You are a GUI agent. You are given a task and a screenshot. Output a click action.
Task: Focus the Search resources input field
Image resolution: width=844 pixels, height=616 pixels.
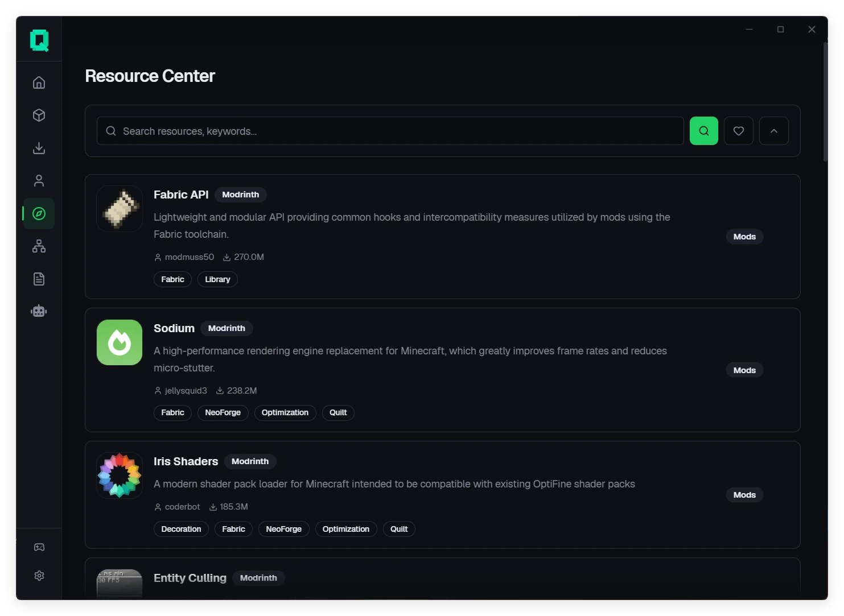(390, 131)
